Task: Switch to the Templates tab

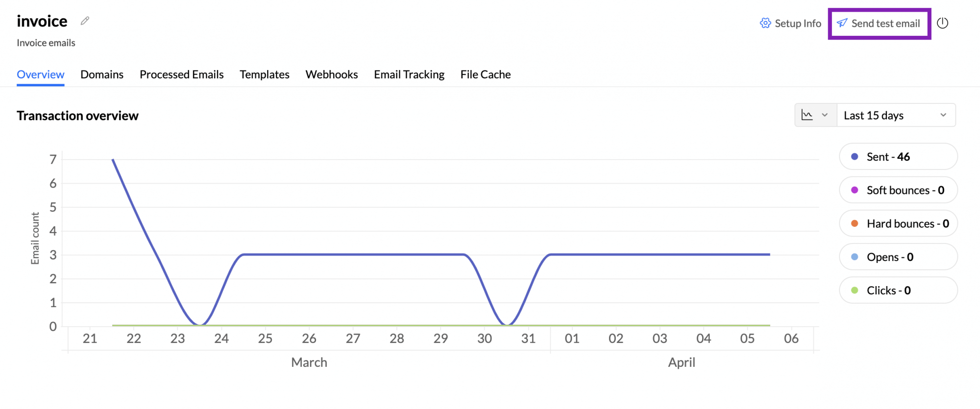Action: click(264, 74)
